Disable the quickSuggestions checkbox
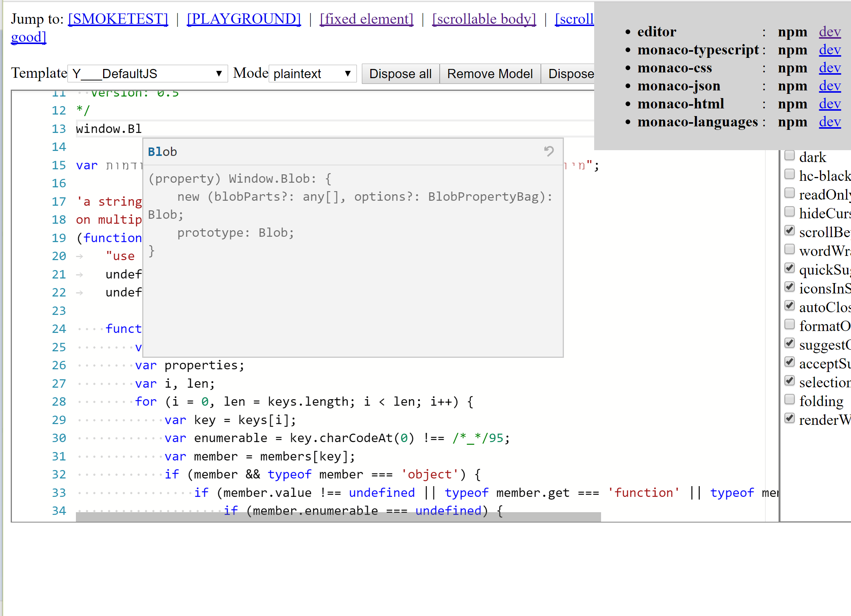 789,268
